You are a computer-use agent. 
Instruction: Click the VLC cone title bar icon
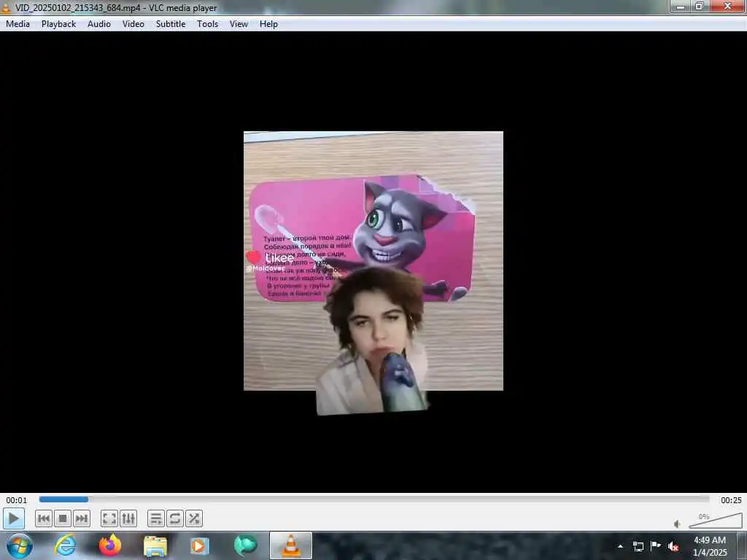click(6, 7)
